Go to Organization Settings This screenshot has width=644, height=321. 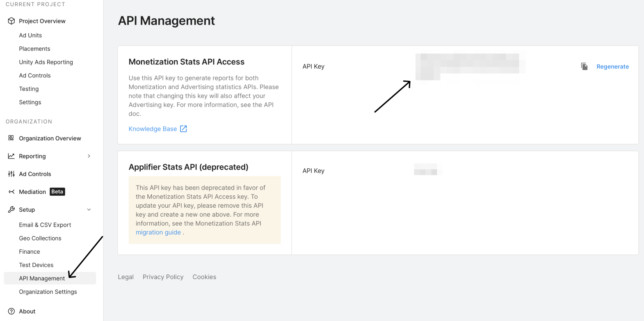pyautogui.click(x=48, y=292)
